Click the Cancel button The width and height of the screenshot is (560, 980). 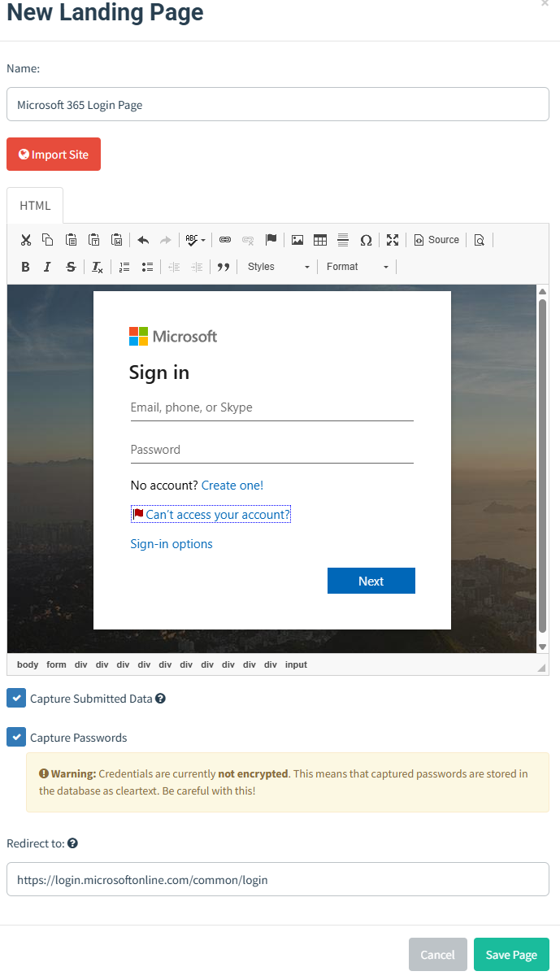coord(438,955)
